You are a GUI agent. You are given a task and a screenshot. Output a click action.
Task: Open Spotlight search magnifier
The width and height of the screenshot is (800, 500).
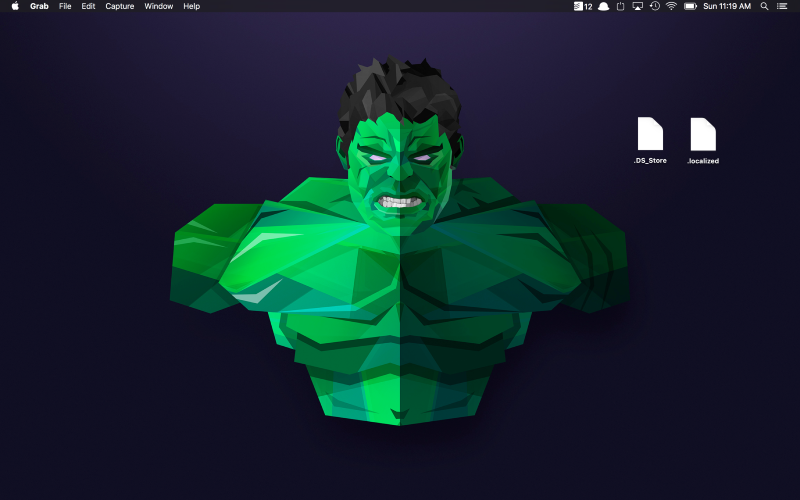pyautogui.click(x=765, y=6)
